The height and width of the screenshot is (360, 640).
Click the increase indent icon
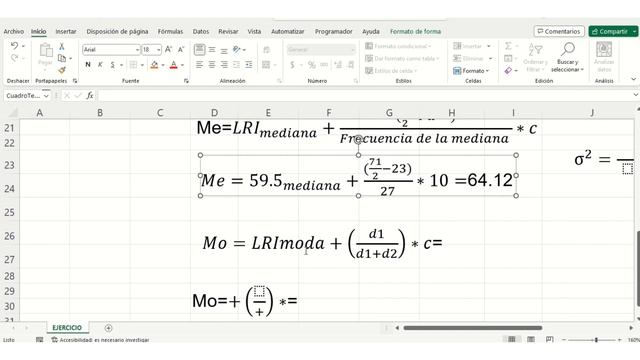249,64
